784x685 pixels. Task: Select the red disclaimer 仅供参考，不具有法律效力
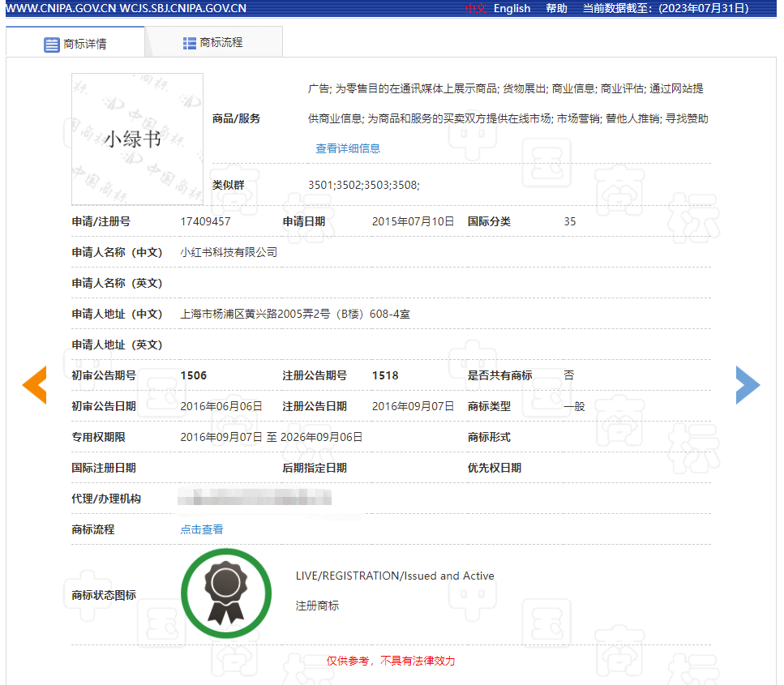391,661
